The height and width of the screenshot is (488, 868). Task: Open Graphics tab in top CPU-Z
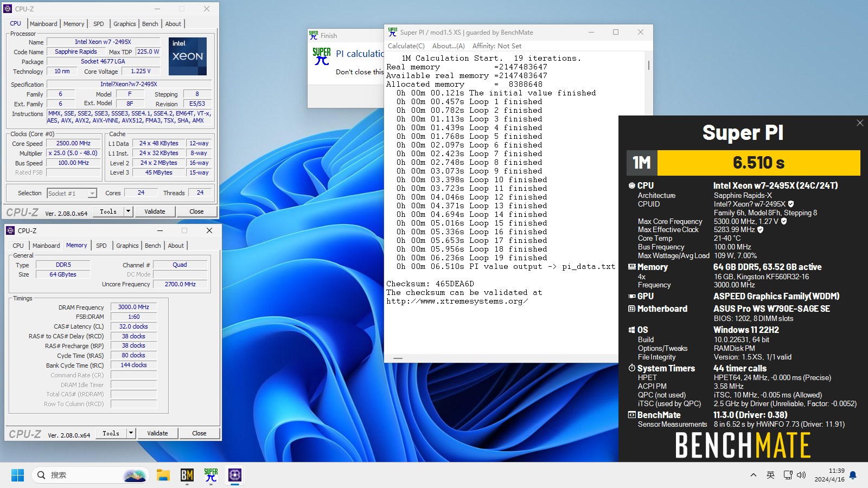pyautogui.click(x=125, y=24)
